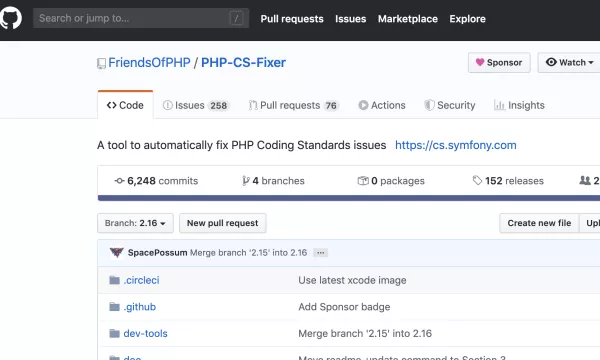Switch to the Issues repository tab
Image resolution: width=600 pixels, height=360 pixels.
(196, 105)
